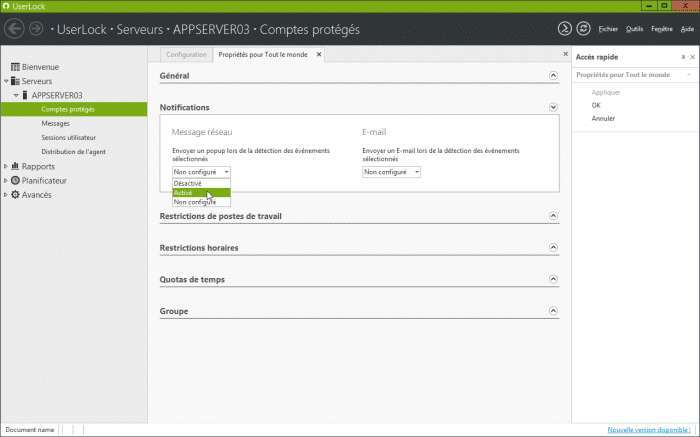Close the document area with the X
Viewport: 700px width, 437px height.
tap(565, 54)
